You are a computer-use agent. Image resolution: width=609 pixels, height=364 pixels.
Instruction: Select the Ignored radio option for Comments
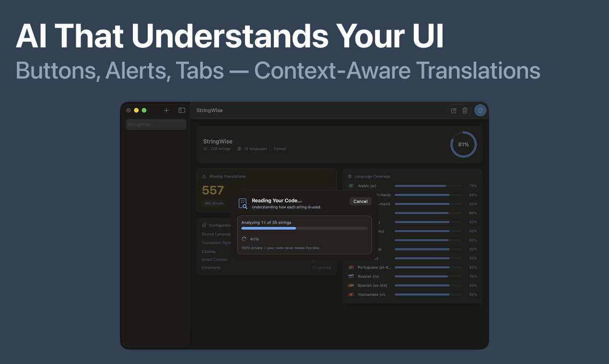[322, 268]
